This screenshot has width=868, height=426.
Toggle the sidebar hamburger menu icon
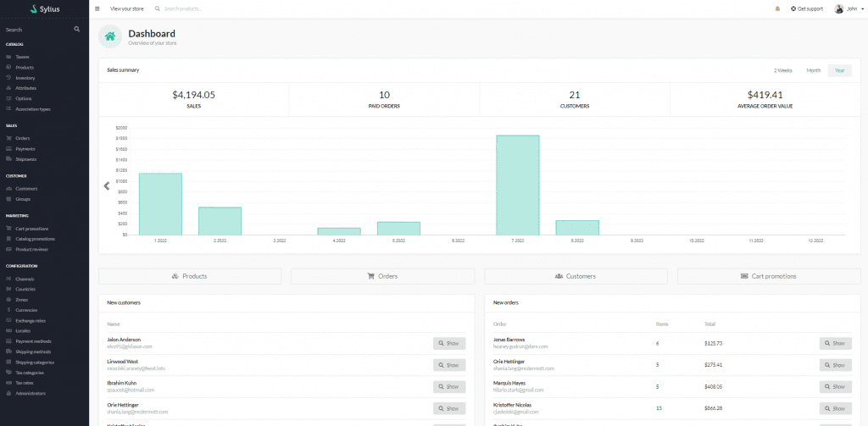(97, 8)
